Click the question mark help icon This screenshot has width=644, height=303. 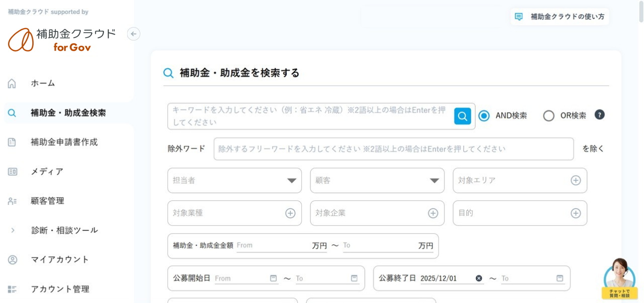(x=599, y=115)
